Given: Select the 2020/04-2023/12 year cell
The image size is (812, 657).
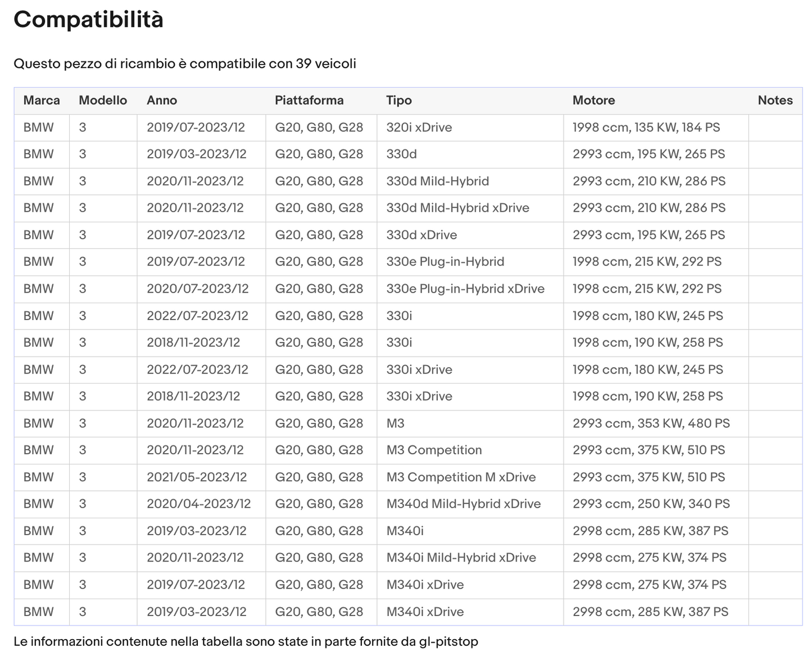Looking at the screenshot, I should click(x=199, y=504).
